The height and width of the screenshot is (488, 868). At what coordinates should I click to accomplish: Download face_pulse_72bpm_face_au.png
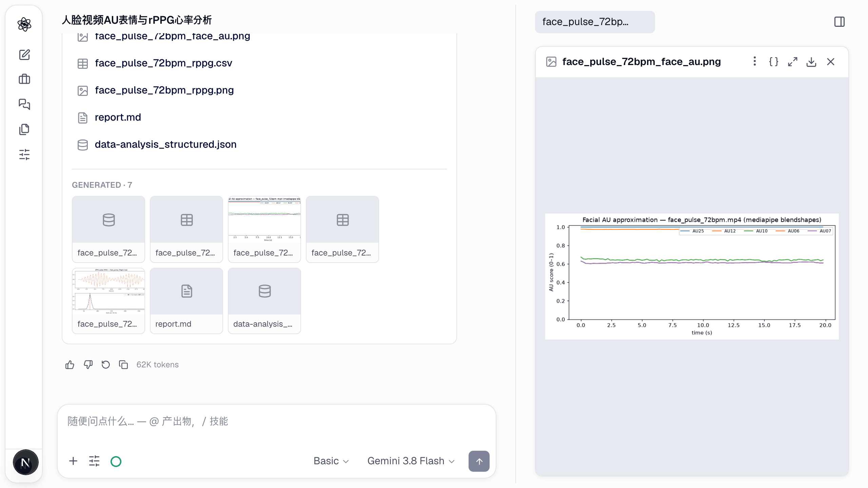click(811, 62)
